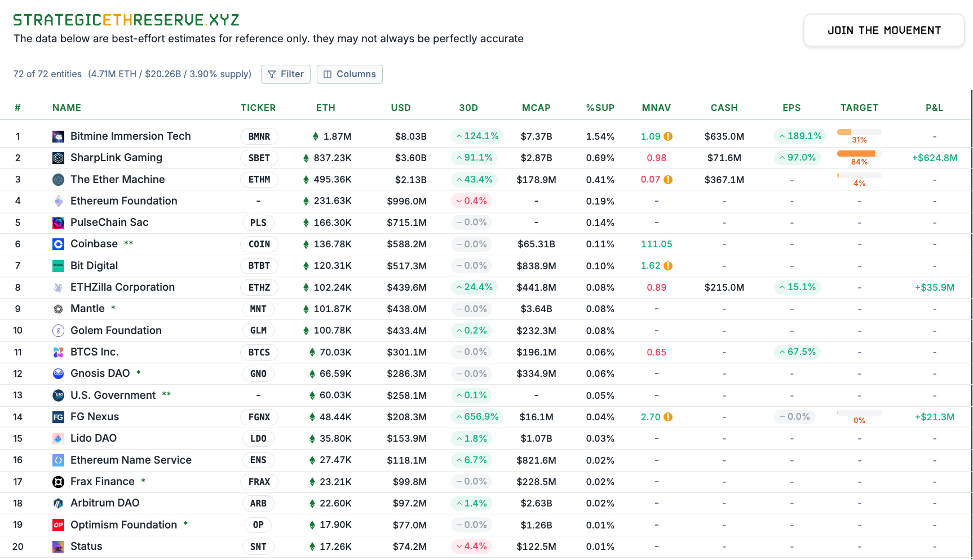This screenshot has width=973, height=560.
Task: Open the StrategicEthReserve.xyz home link
Action: coord(126,20)
